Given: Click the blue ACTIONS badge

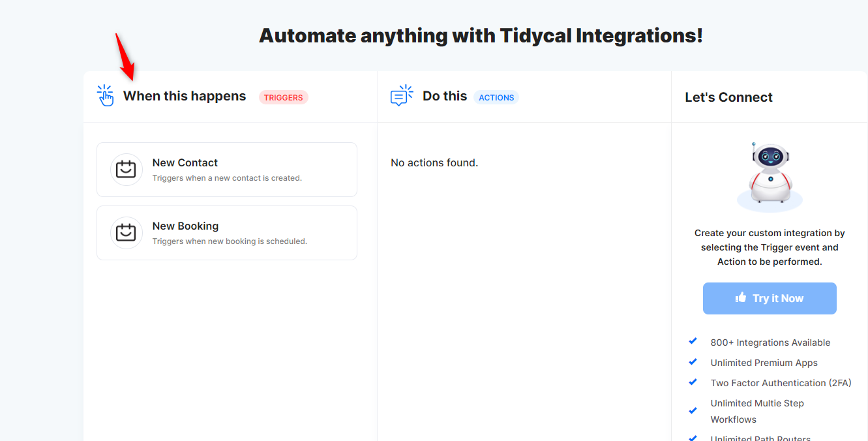Looking at the screenshot, I should tap(496, 97).
